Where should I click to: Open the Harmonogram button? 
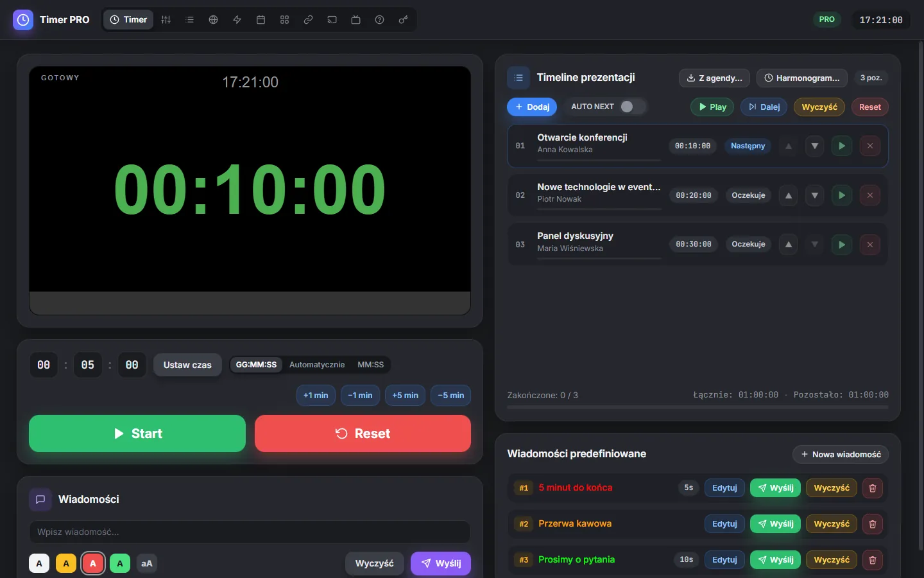pyautogui.click(x=802, y=78)
